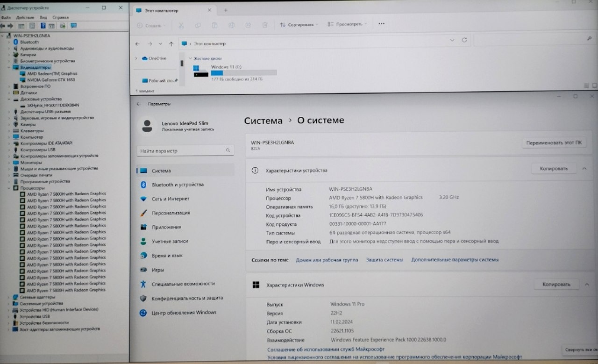Open Дополнительные параметры системы link

click(455, 260)
